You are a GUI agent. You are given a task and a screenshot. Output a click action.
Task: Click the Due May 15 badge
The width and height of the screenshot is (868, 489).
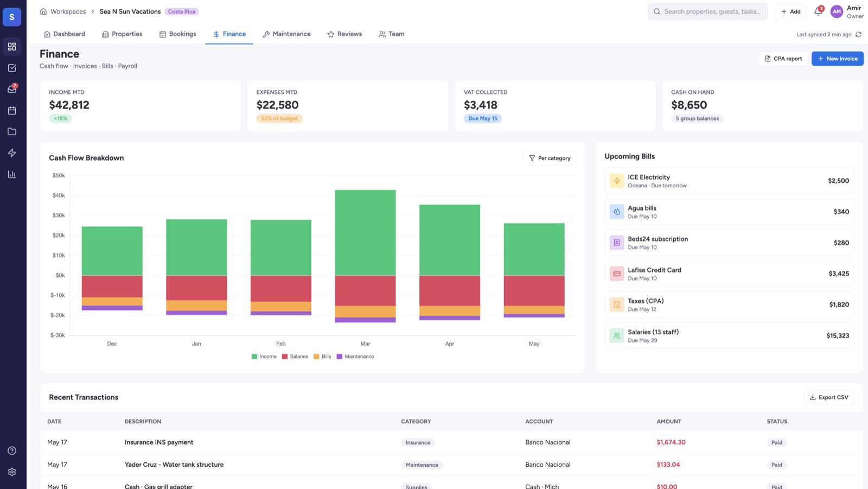483,118
